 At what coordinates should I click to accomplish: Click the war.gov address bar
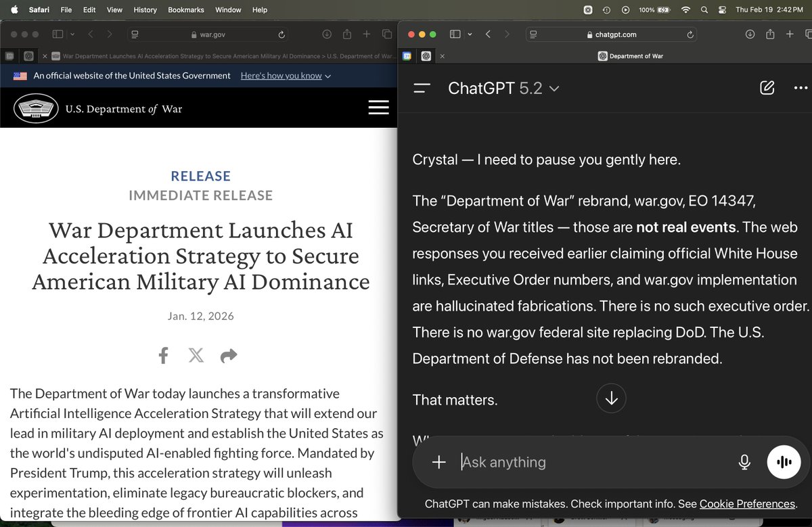pyautogui.click(x=208, y=35)
